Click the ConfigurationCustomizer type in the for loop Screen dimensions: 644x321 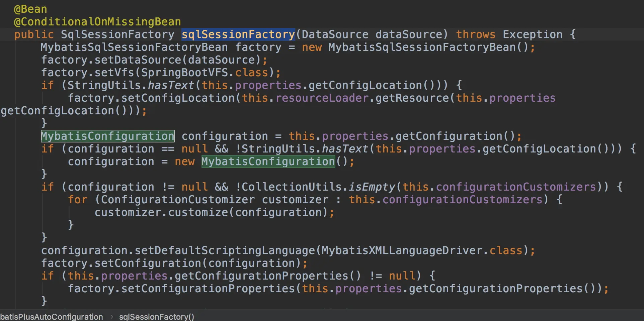pyautogui.click(x=178, y=200)
